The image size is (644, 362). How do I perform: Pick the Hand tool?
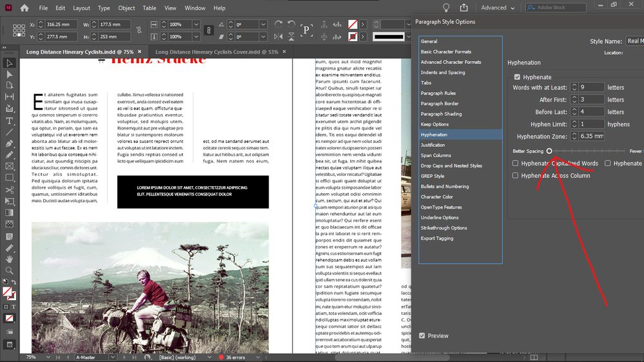(x=9, y=259)
